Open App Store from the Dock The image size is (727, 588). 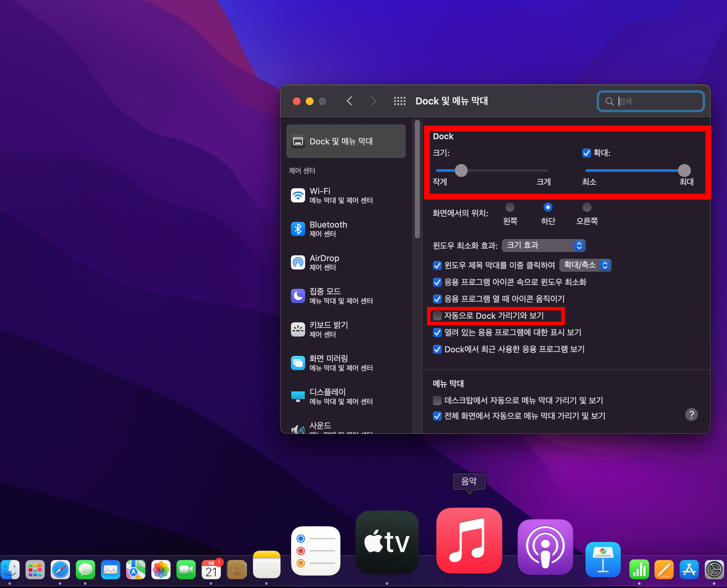(x=689, y=570)
